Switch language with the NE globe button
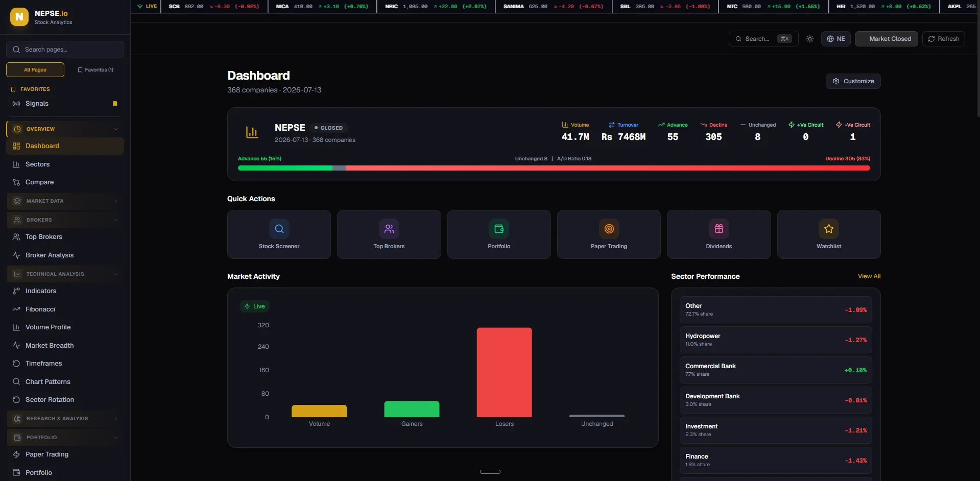Screen dimensions: 980x481 (x=835, y=39)
